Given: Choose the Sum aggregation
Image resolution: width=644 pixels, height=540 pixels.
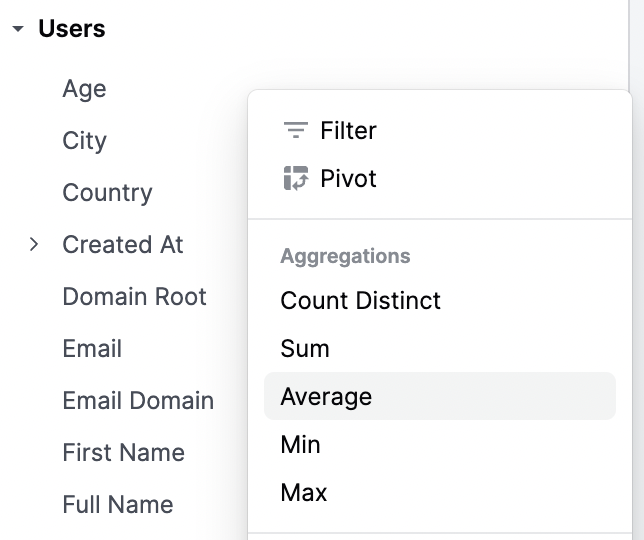Looking at the screenshot, I should (x=305, y=349).
